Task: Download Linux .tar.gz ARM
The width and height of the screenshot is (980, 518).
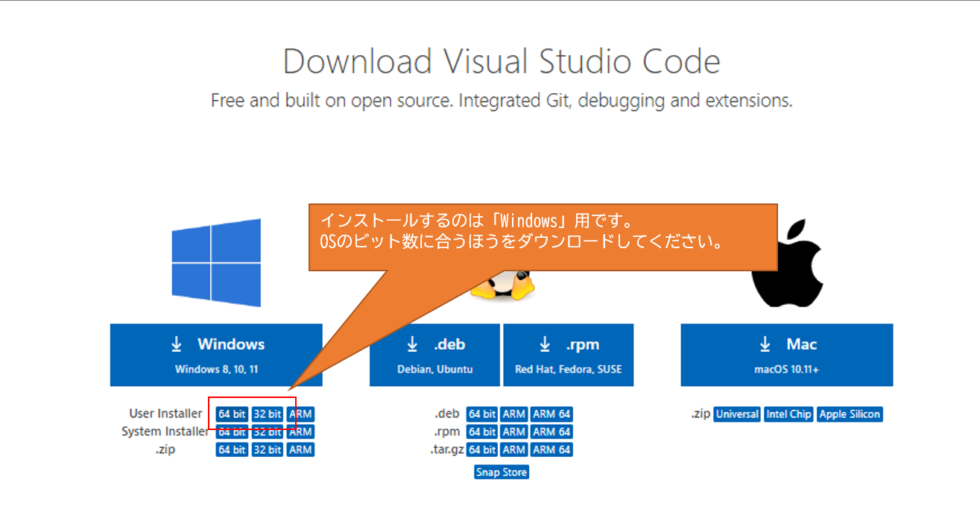Action: click(513, 449)
